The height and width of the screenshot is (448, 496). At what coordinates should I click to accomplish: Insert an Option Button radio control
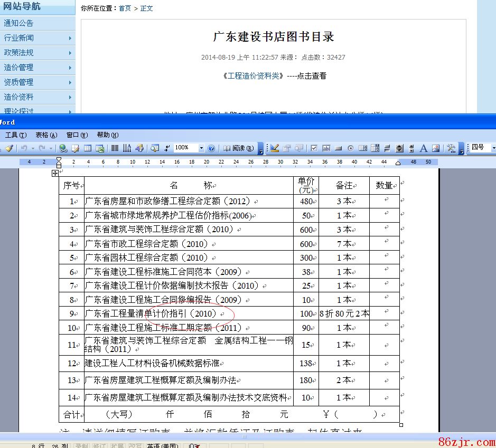tap(350, 148)
